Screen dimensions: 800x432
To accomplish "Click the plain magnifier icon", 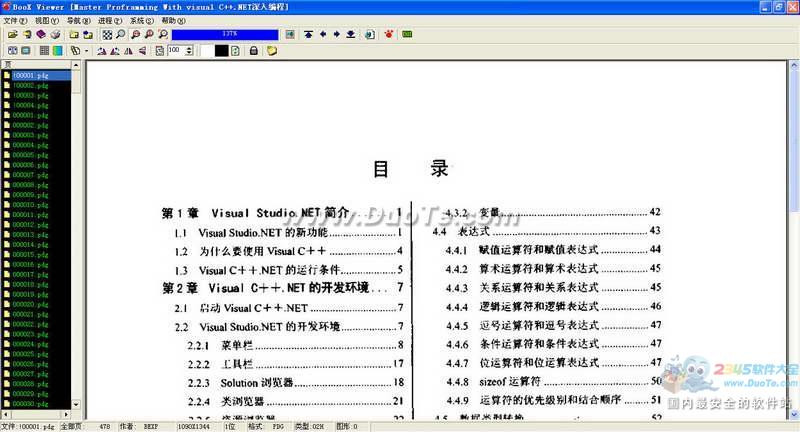I will (x=120, y=34).
